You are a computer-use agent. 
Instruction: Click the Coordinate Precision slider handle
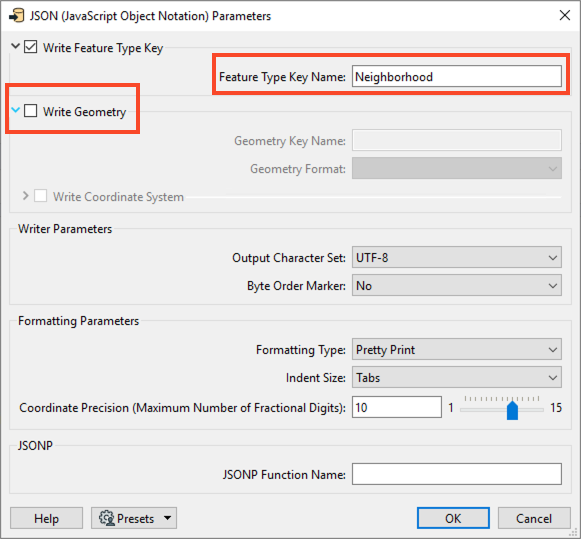point(512,410)
